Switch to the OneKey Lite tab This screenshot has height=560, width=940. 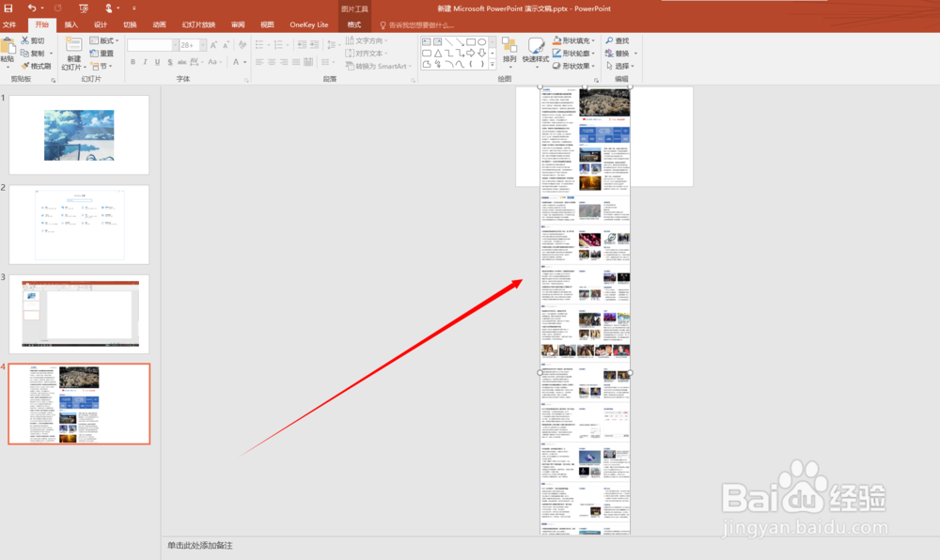coord(308,24)
